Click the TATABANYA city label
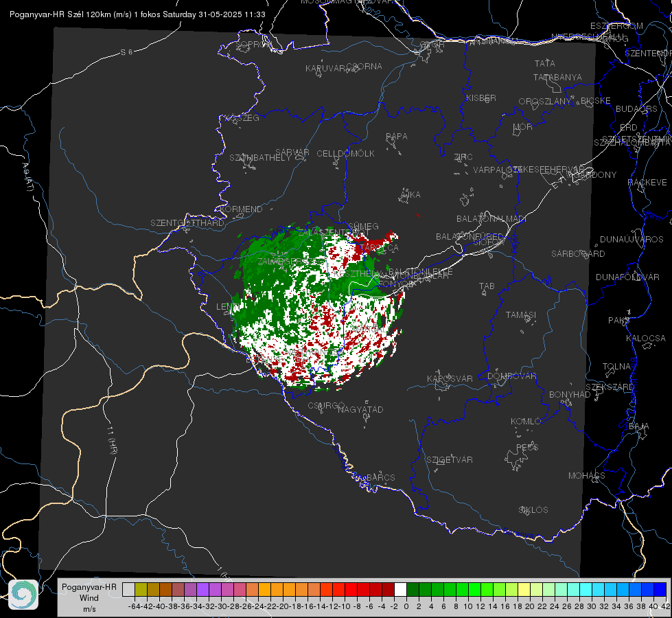 tap(557, 77)
